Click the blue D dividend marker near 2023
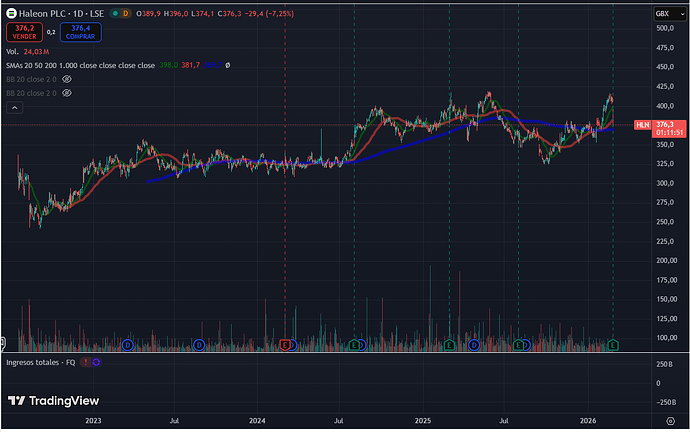 point(128,345)
